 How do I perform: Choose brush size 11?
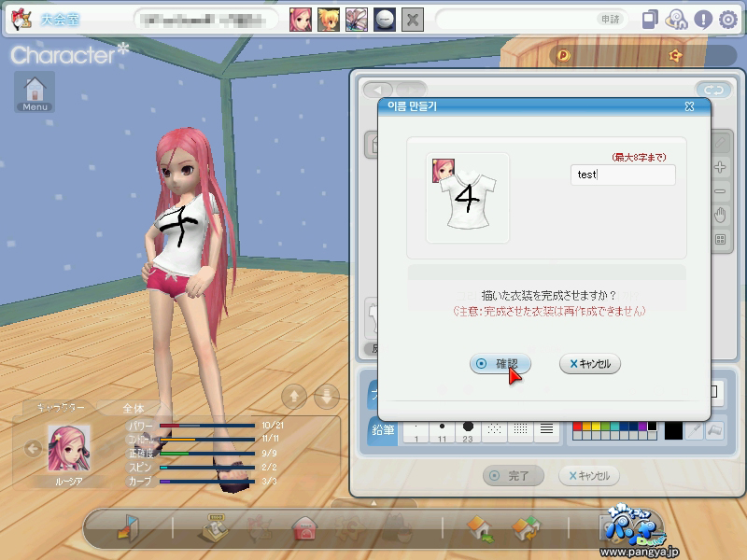pos(442,431)
